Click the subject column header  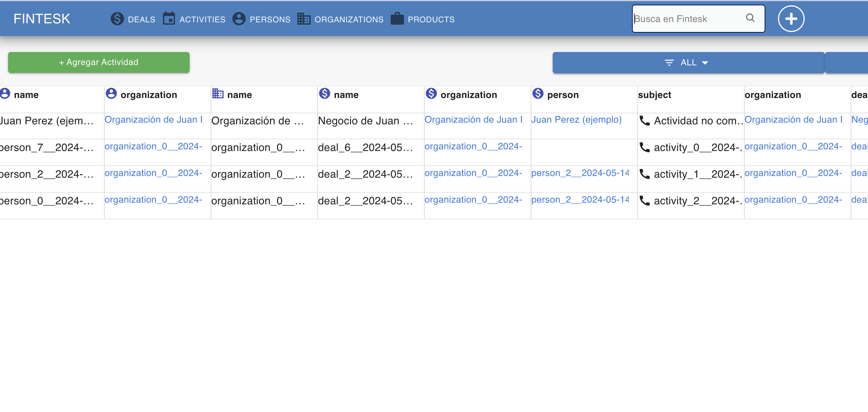coord(654,95)
